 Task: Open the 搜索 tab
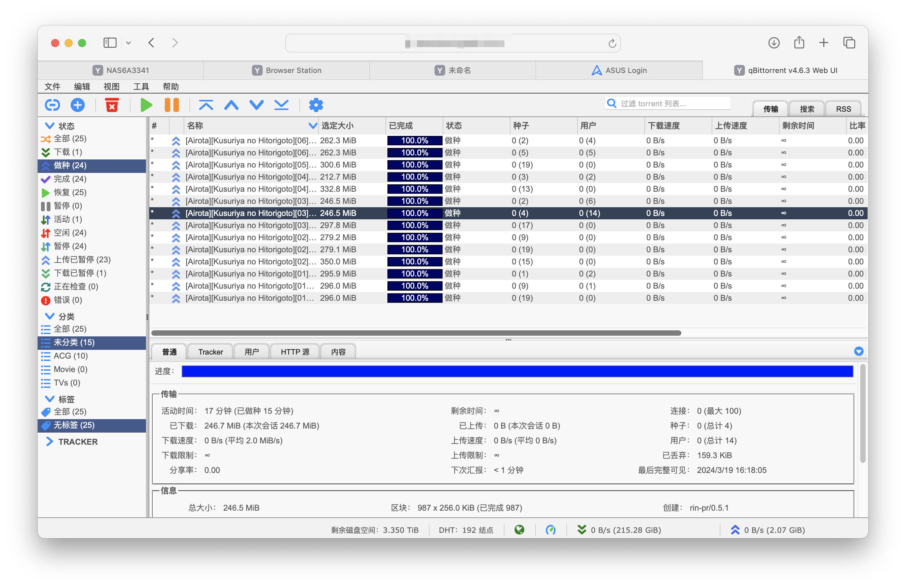(x=807, y=109)
